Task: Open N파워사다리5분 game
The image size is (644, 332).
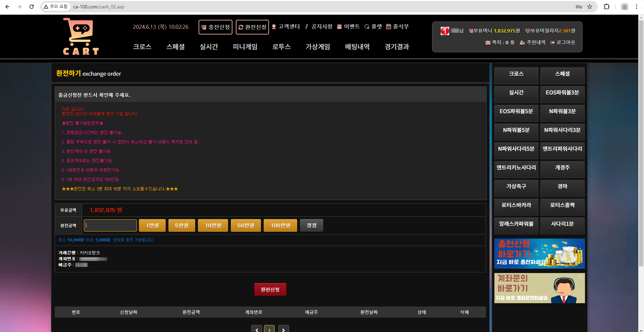Action: pos(516,150)
